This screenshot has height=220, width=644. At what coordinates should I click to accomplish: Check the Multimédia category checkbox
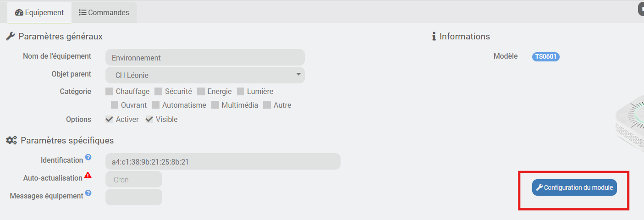pos(215,105)
